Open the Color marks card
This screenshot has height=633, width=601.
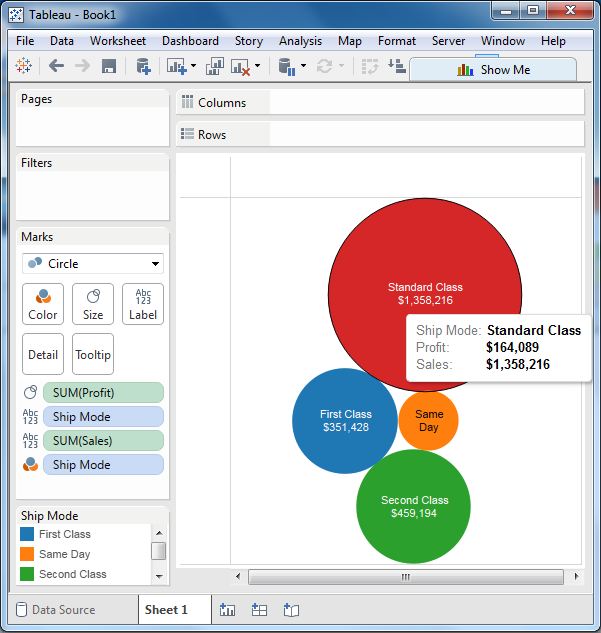point(43,304)
